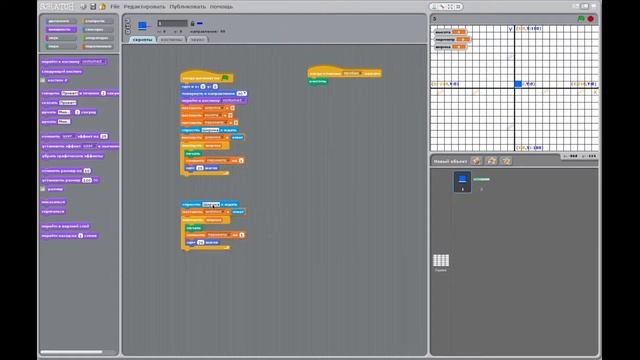Select the blue sprite thumbnail in sprite list
The image size is (640, 360).
462,182
